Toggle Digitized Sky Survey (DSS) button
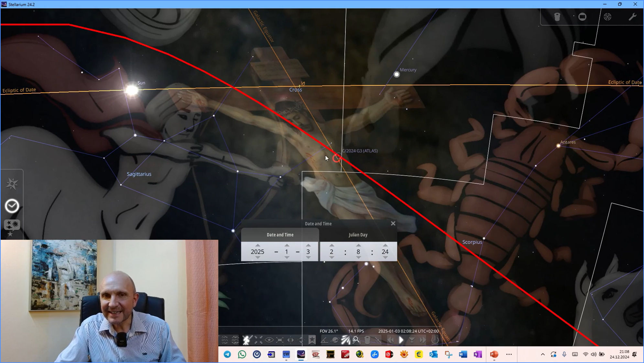This screenshot has height=363, width=644. 224,340
